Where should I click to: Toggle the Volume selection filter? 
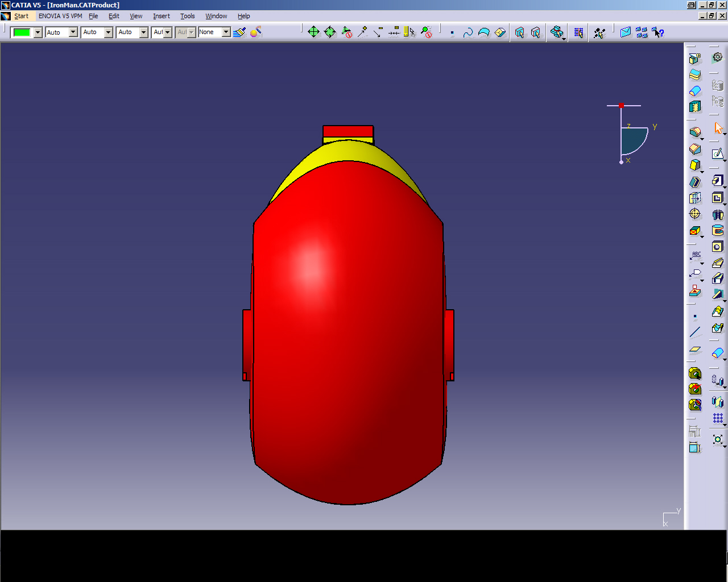[x=500, y=32]
